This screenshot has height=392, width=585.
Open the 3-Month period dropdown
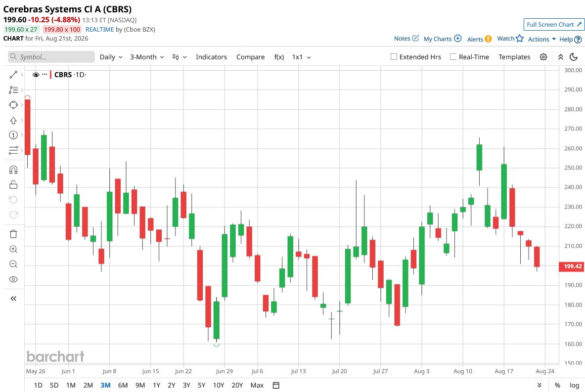point(147,57)
